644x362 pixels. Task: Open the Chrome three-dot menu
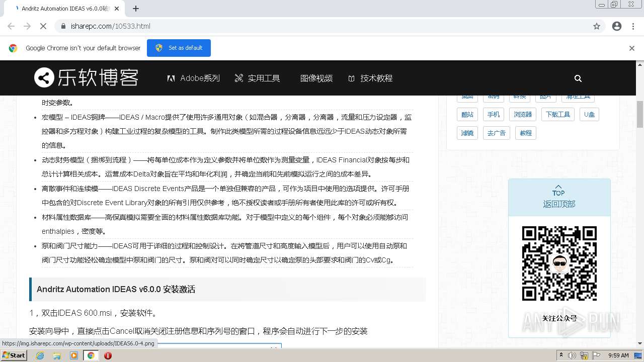[x=633, y=26]
